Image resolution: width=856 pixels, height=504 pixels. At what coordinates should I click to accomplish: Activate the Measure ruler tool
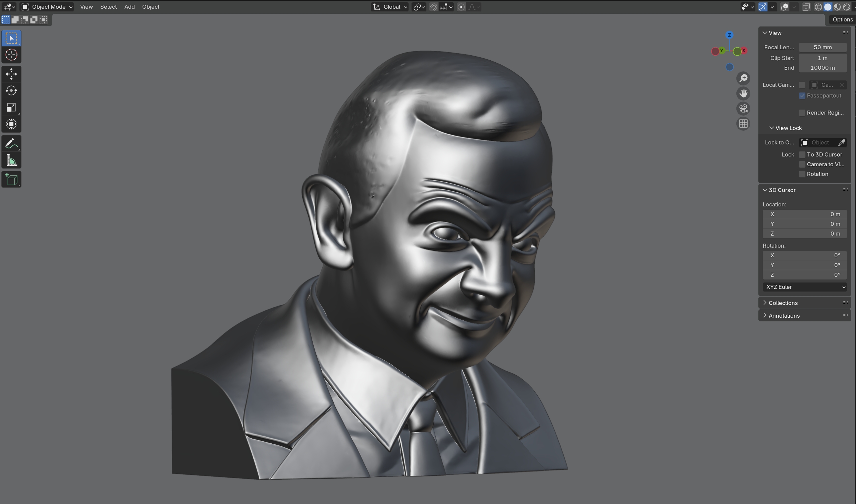coord(11,161)
